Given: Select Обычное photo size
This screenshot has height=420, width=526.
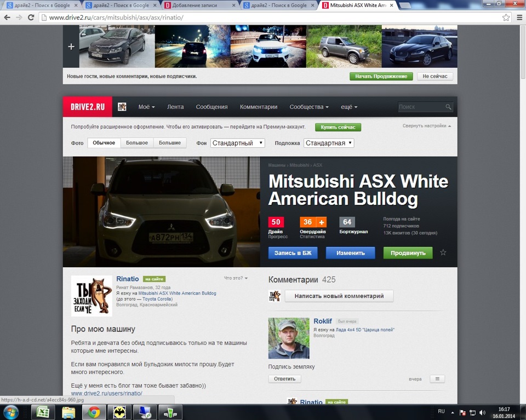Looking at the screenshot, I should point(104,143).
